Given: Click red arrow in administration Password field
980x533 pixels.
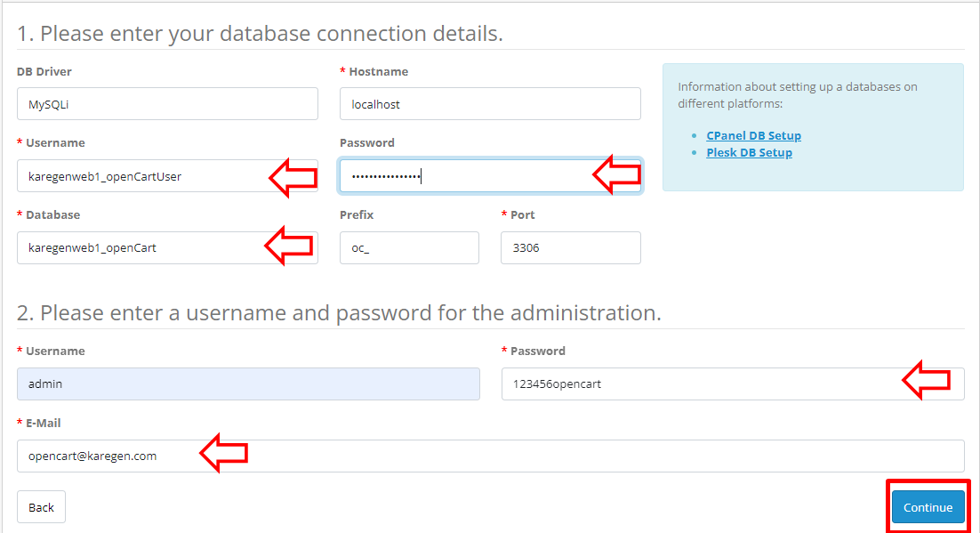Looking at the screenshot, I should point(927,380).
